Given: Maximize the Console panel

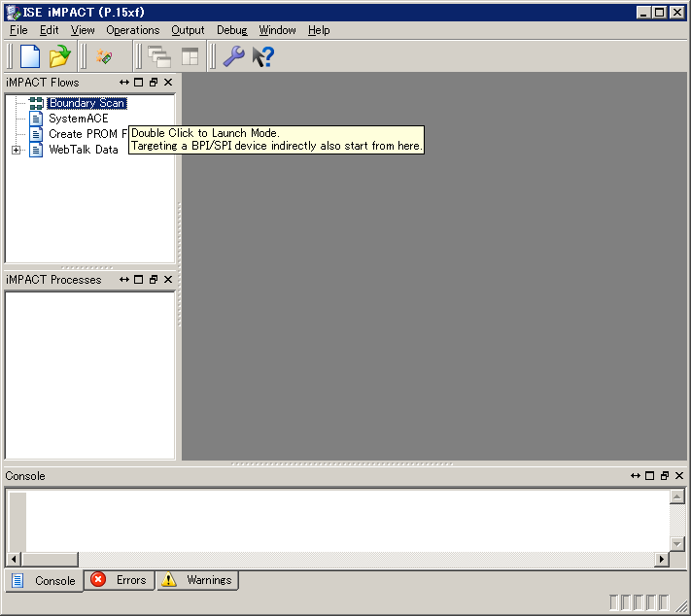Looking at the screenshot, I should 649,475.
